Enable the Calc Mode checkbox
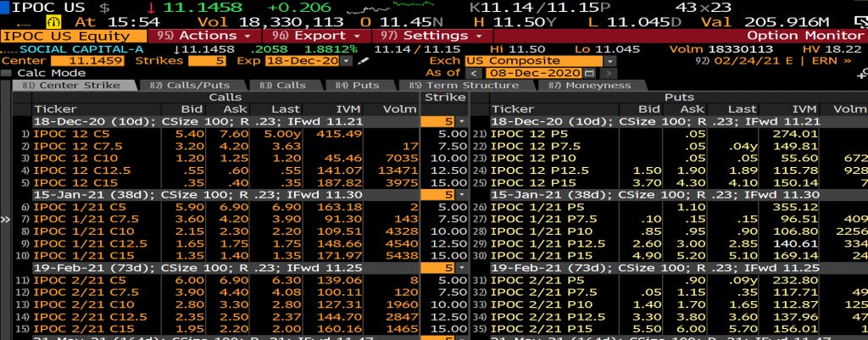The height and width of the screenshot is (340, 868). 6,73
